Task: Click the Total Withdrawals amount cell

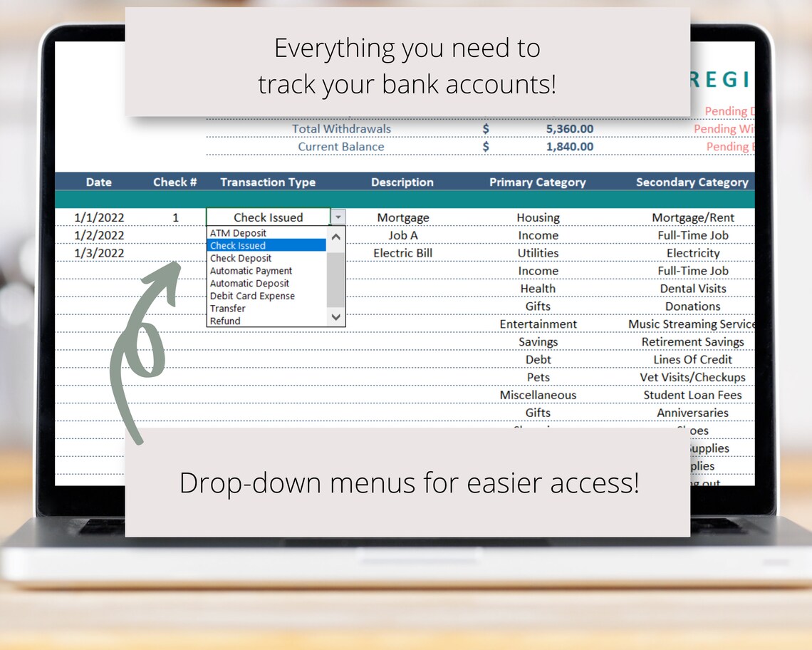Action: tap(570, 128)
